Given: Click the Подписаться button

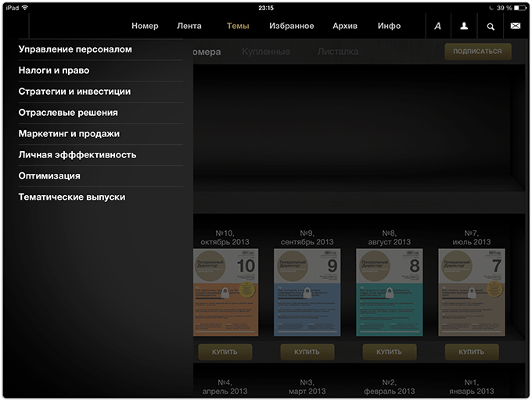Looking at the screenshot, I should (x=478, y=51).
